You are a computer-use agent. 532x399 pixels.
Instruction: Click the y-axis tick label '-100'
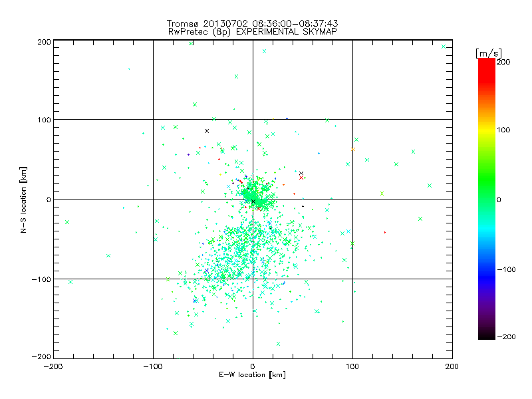tap(41, 279)
